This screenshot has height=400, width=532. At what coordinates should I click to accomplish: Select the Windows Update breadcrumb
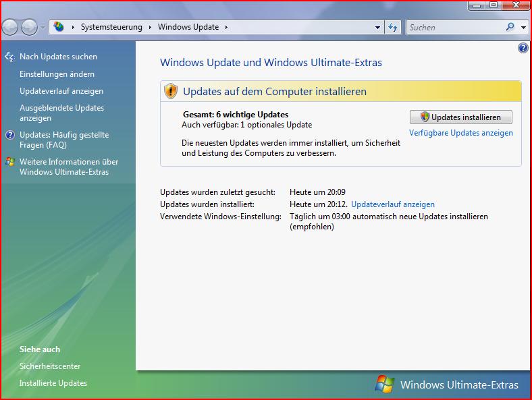tap(188, 27)
